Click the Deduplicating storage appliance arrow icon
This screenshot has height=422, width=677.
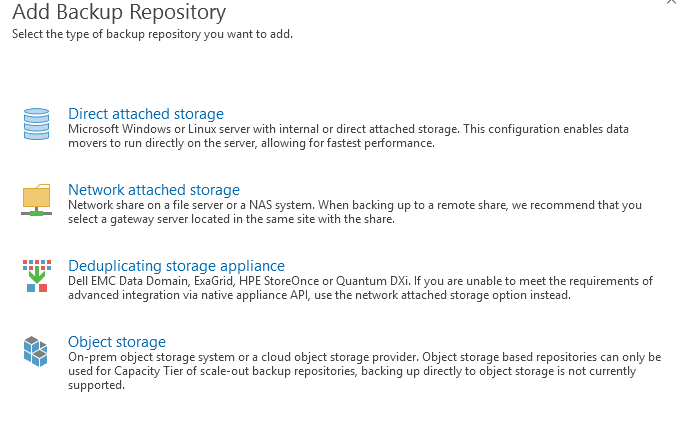(x=37, y=276)
